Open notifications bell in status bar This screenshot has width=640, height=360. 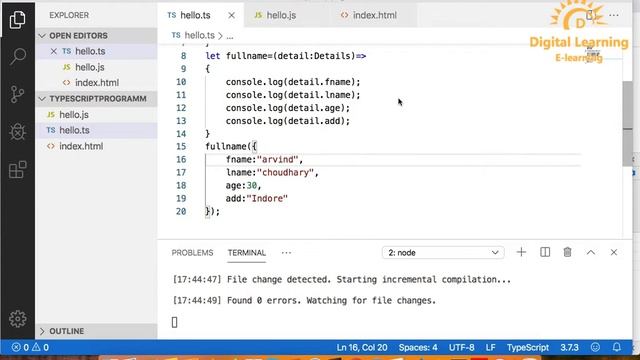616,347
